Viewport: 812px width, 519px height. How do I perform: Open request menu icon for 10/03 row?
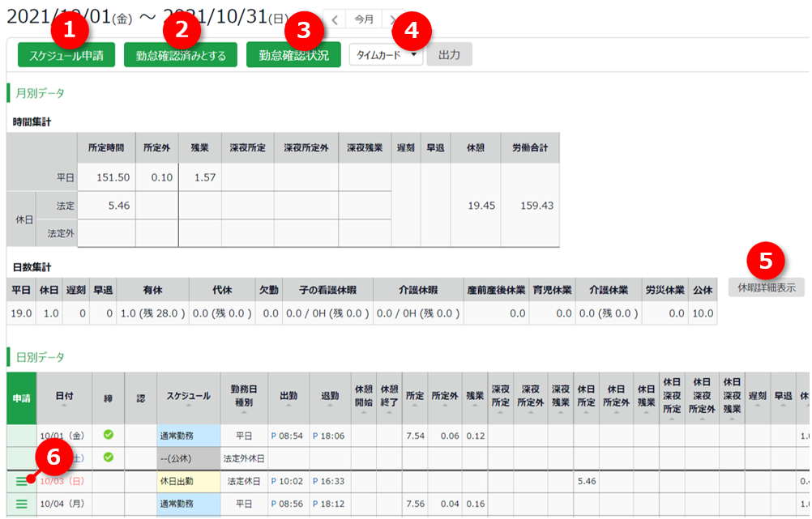[21, 481]
